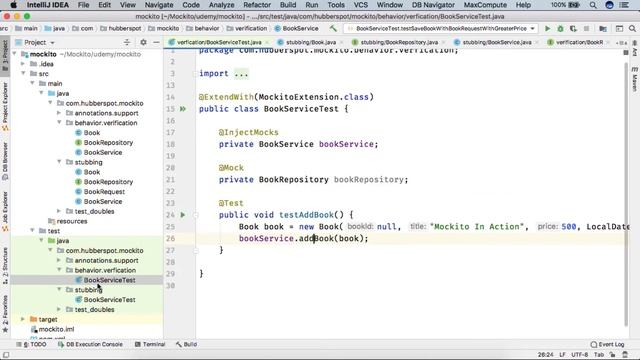Open the Apple menu

click(x=13, y=5)
